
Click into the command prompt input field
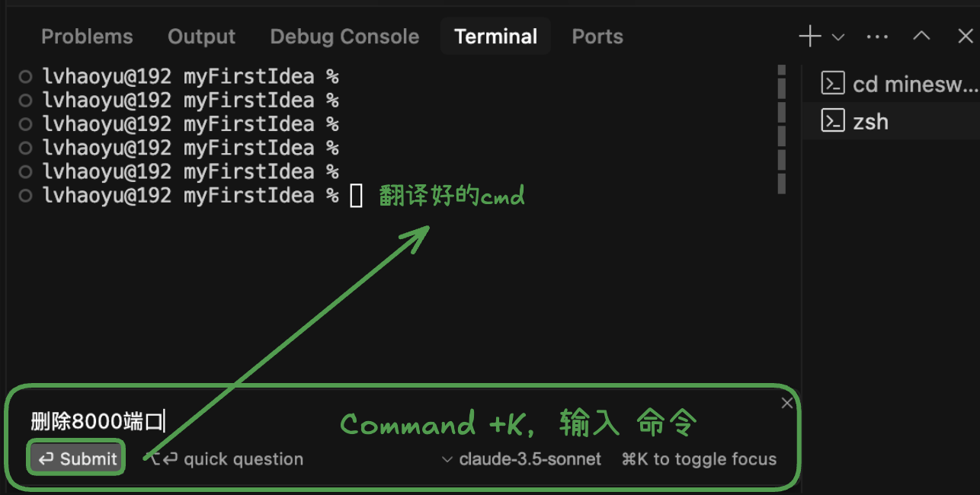coord(229,421)
